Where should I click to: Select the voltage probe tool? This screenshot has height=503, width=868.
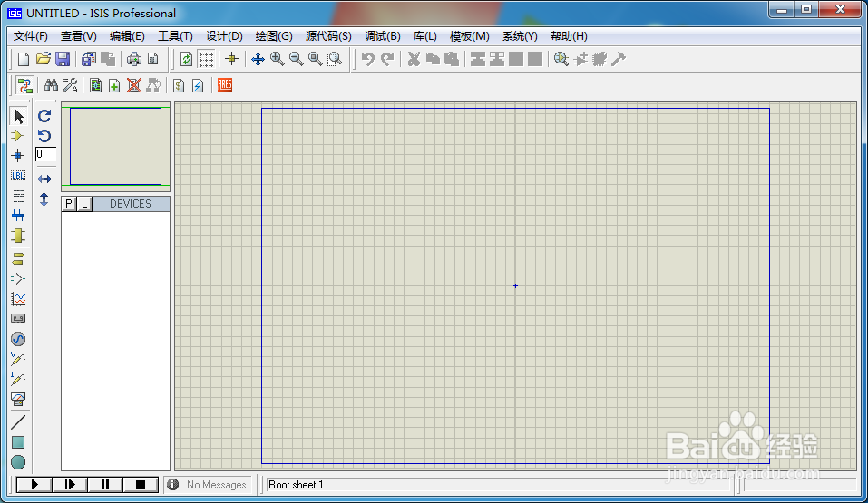[x=18, y=359]
